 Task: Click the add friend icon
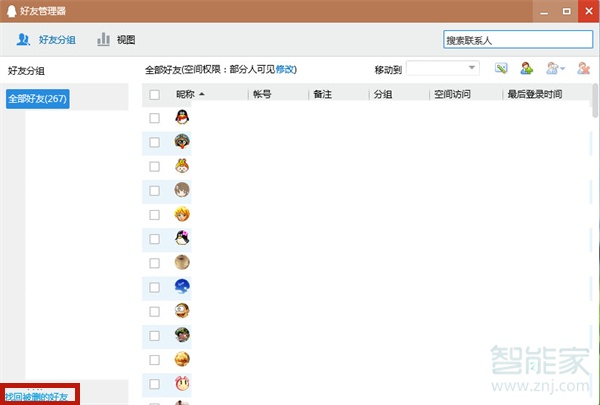tap(526, 68)
